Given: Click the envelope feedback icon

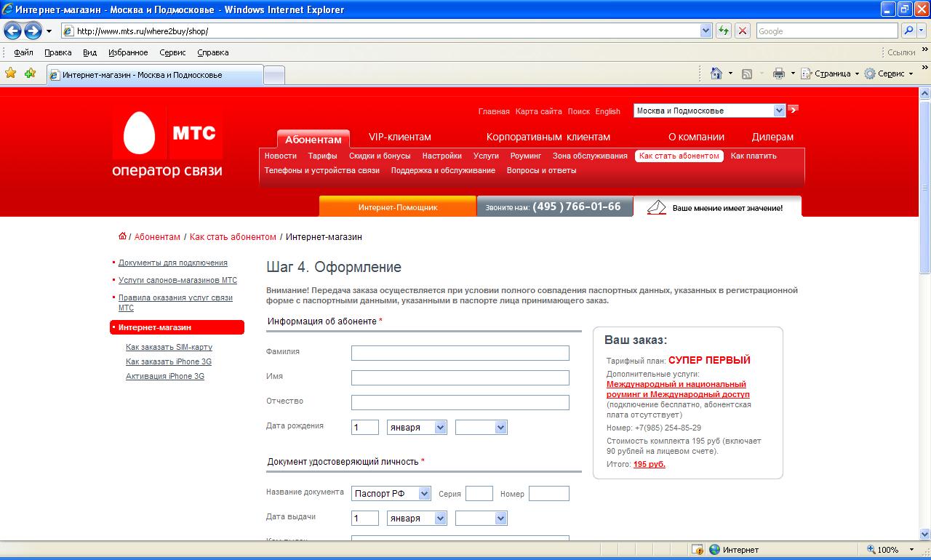Looking at the screenshot, I should pyautogui.click(x=657, y=207).
